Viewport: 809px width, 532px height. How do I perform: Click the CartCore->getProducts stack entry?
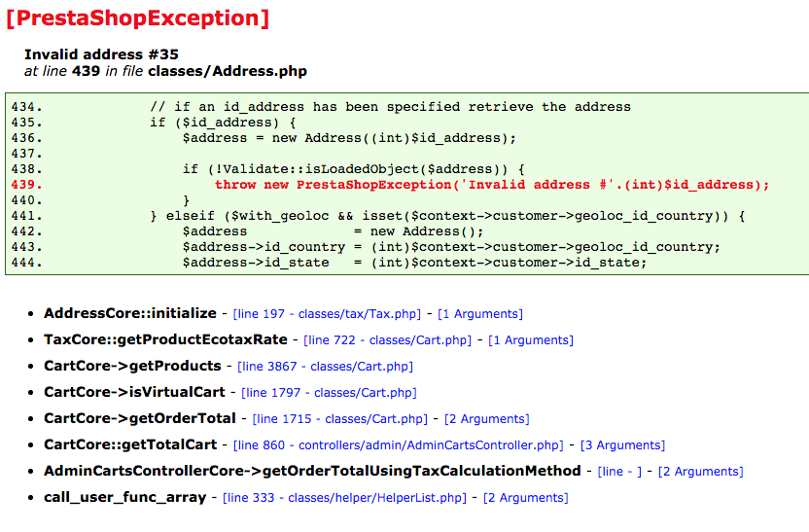[x=132, y=366]
